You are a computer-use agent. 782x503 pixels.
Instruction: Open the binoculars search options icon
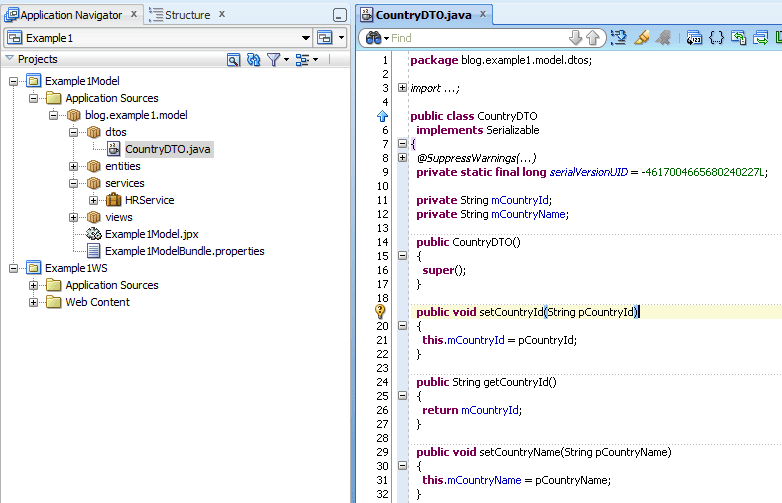point(374,38)
